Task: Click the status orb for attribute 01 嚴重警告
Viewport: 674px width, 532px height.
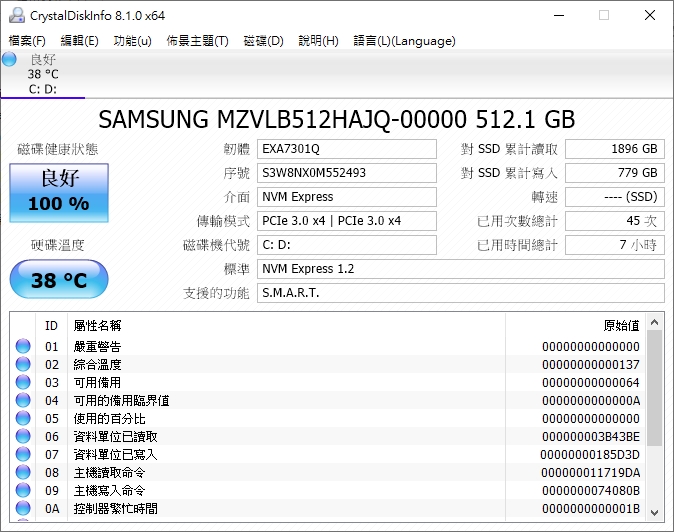Action: pyautogui.click(x=23, y=346)
